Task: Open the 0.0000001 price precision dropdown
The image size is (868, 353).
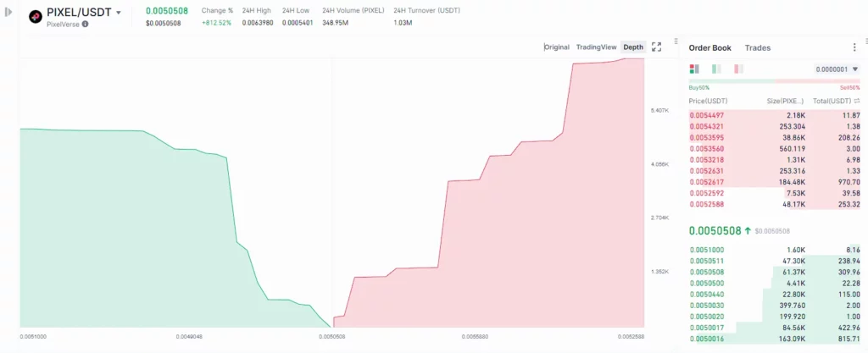Action: point(837,69)
